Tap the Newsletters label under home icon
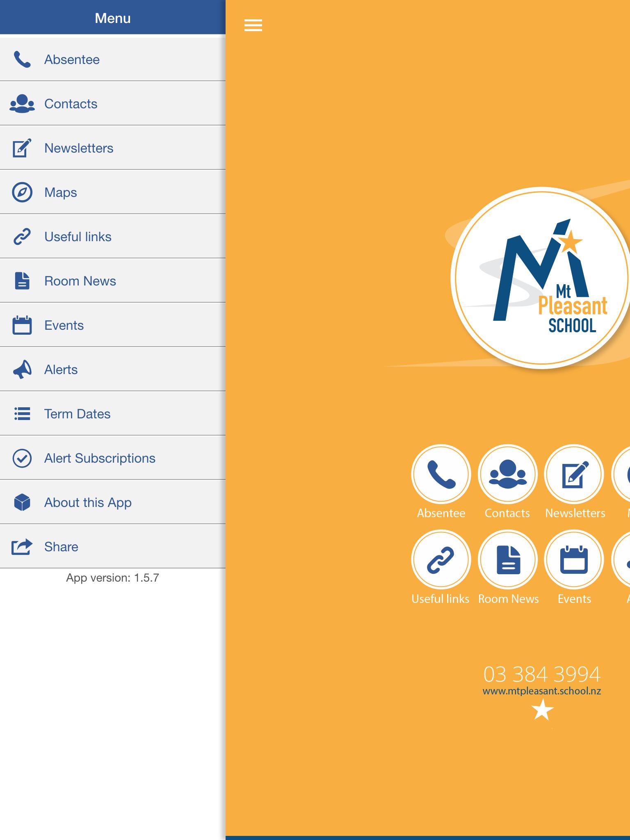 [575, 513]
